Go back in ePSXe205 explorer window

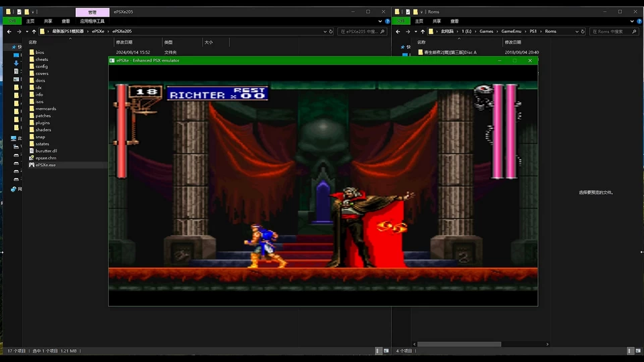(x=9, y=32)
